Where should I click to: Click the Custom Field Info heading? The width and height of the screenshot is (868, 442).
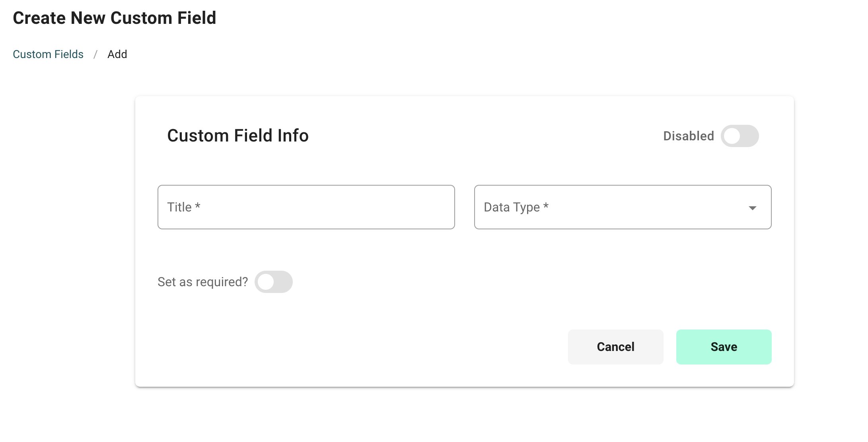tap(238, 136)
